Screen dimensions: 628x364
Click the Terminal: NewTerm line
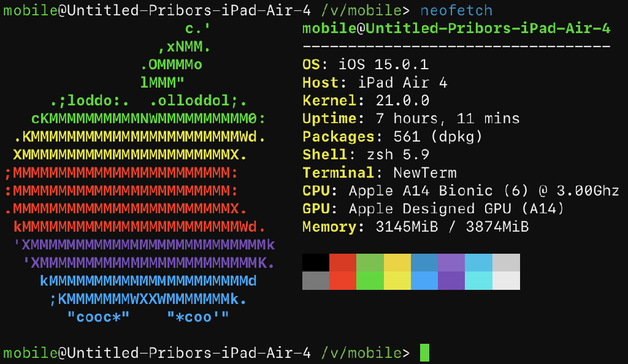(x=379, y=173)
